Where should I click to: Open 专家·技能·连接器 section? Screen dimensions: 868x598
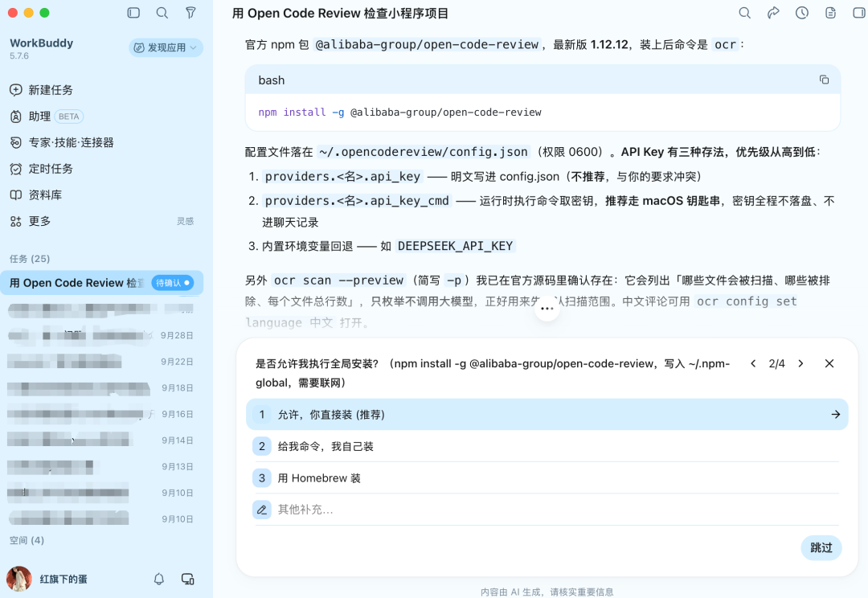61,142
